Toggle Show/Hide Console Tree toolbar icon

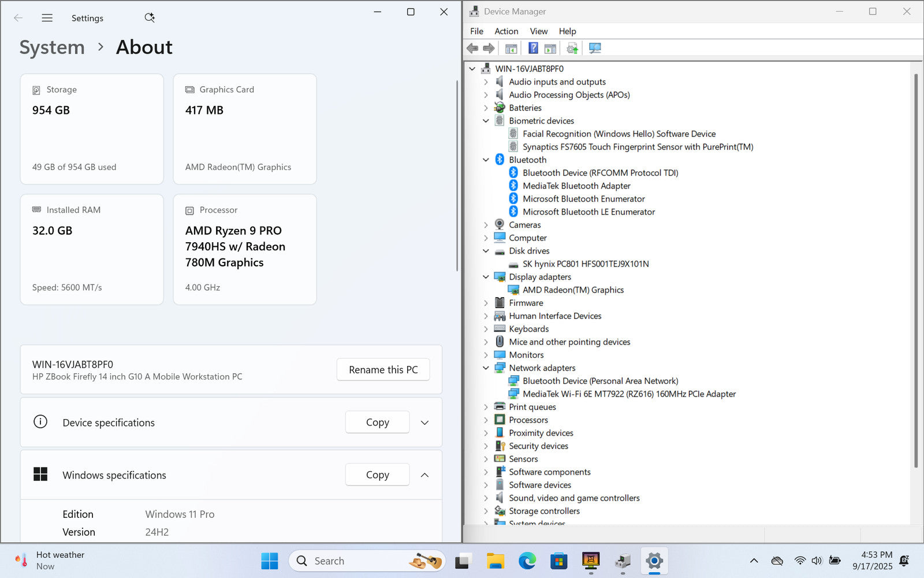pyautogui.click(x=511, y=49)
